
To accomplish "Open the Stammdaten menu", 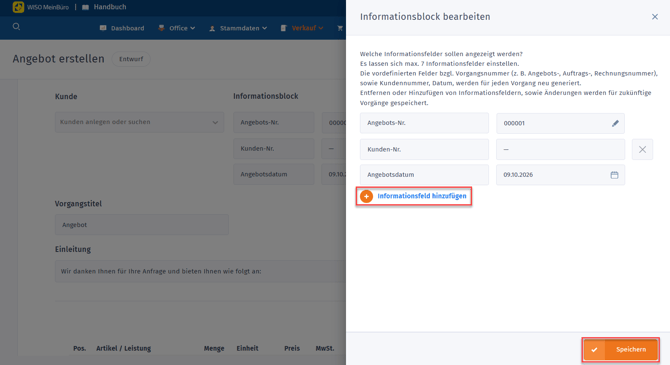I will pyautogui.click(x=238, y=28).
